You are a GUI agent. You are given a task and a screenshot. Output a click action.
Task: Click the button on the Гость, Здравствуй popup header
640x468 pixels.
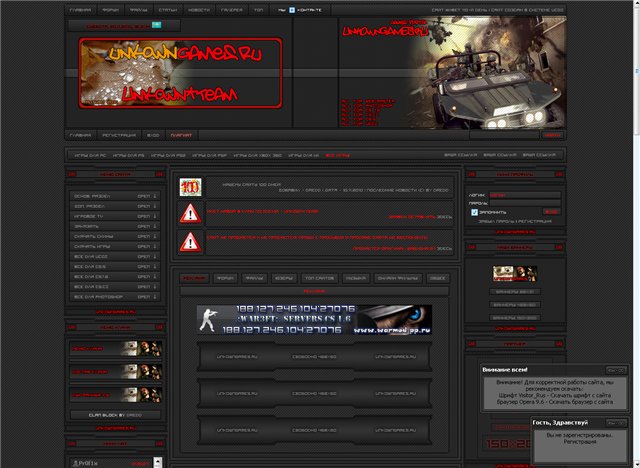(616, 423)
